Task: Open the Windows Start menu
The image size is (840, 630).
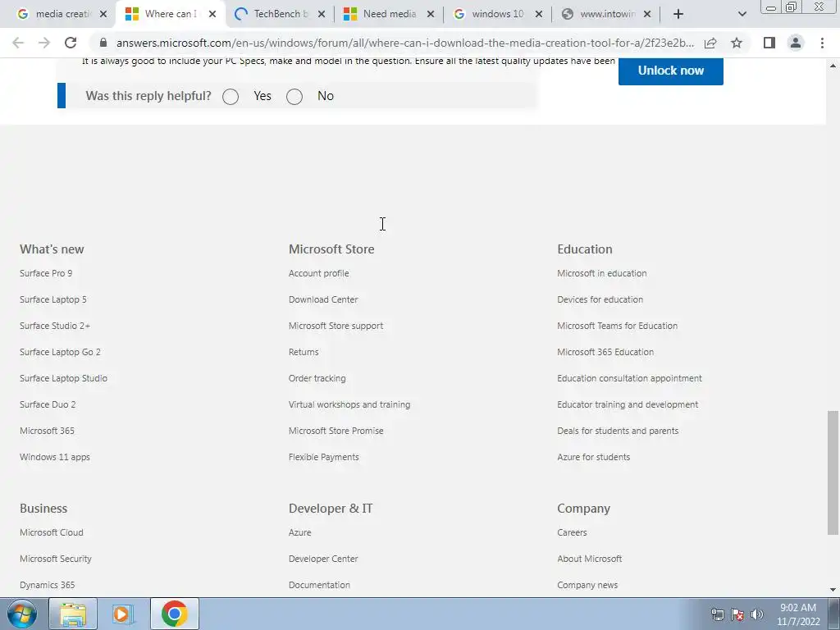Action: point(21,614)
